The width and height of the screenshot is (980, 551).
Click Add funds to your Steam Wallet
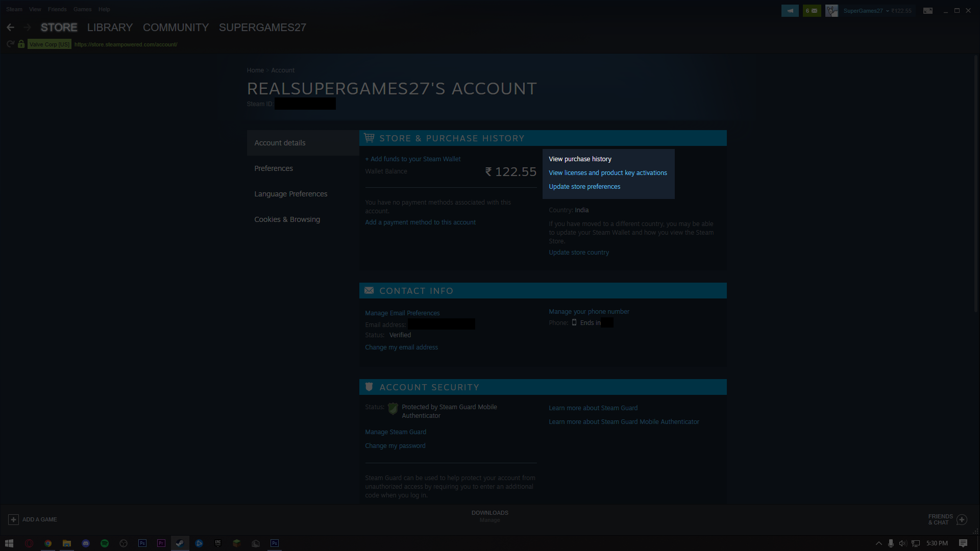point(413,159)
